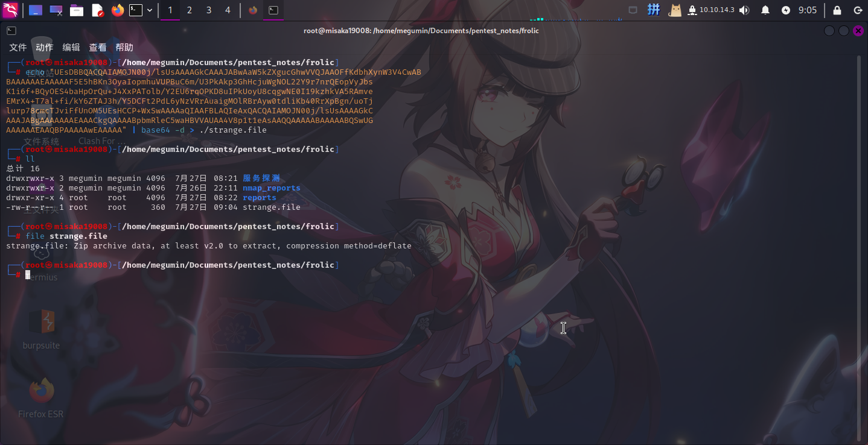Open the 文件 menu
The width and height of the screenshot is (868, 445).
pyautogui.click(x=18, y=48)
